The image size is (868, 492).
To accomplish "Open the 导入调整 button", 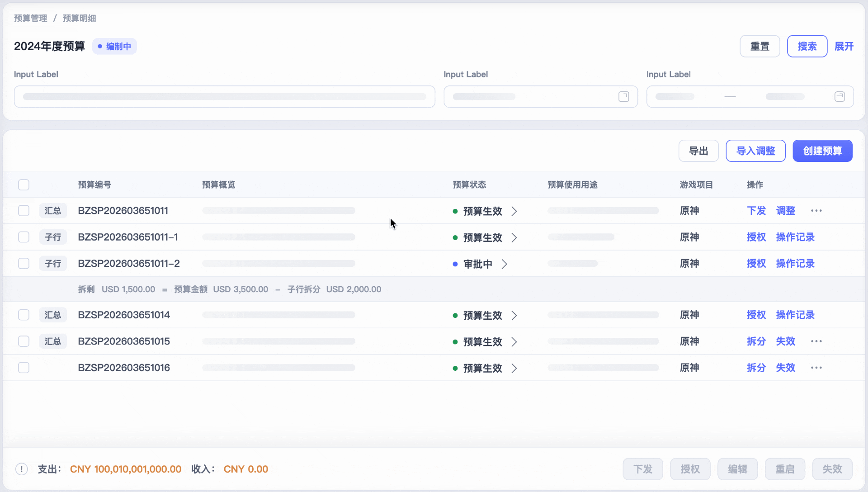I will (756, 151).
